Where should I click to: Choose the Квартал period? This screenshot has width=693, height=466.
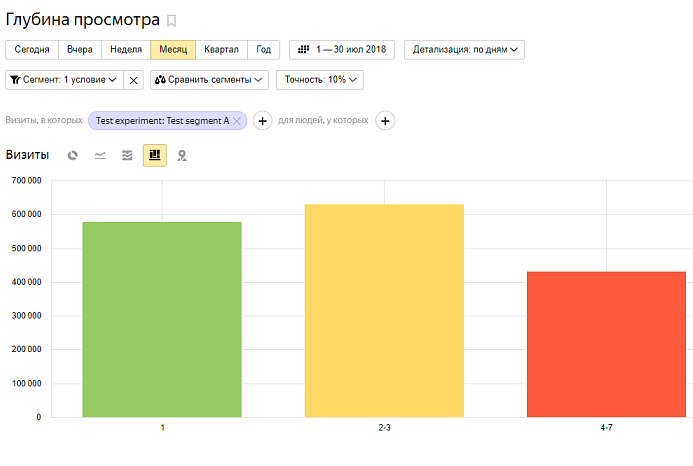(x=221, y=49)
